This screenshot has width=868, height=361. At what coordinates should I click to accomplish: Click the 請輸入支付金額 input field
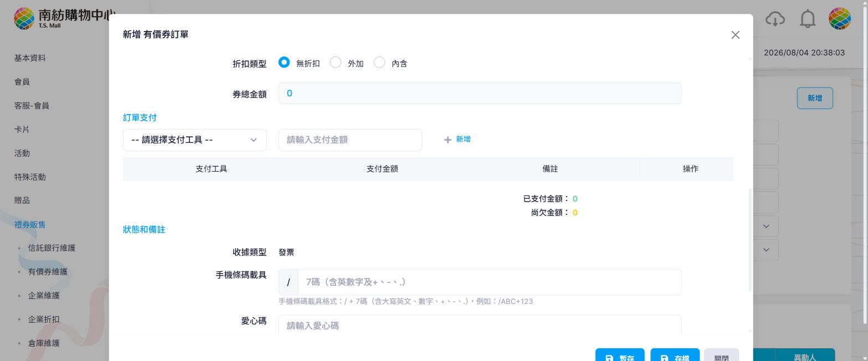point(350,140)
